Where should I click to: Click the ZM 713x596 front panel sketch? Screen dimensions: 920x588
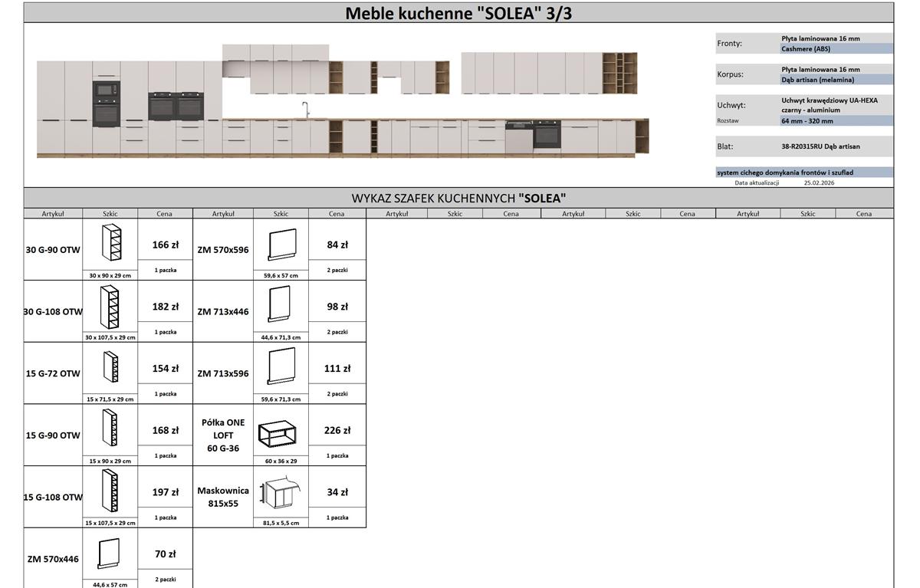[281, 366]
